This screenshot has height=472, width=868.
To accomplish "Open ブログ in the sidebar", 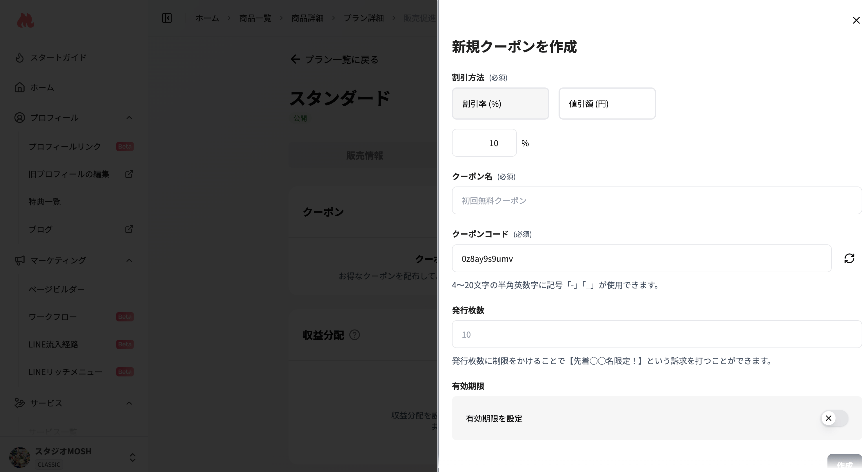I will point(41,229).
